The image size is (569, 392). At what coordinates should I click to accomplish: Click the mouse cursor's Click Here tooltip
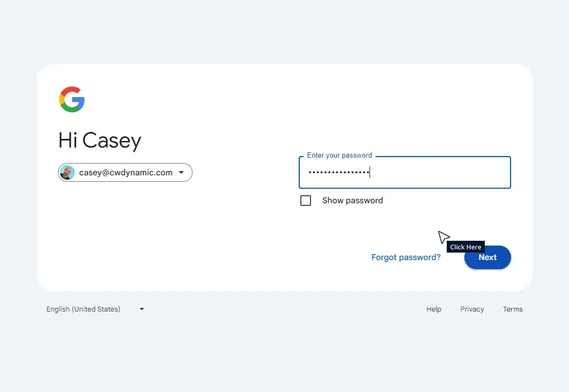click(x=465, y=247)
